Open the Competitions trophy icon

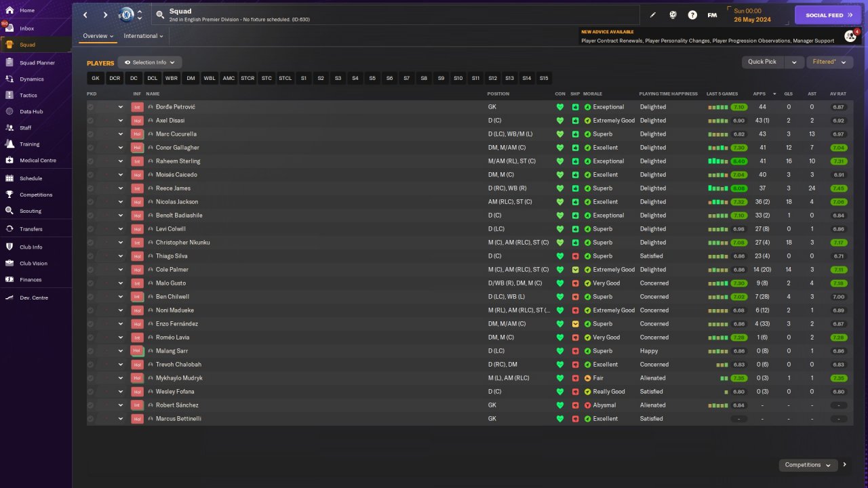[x=9, y=195]
